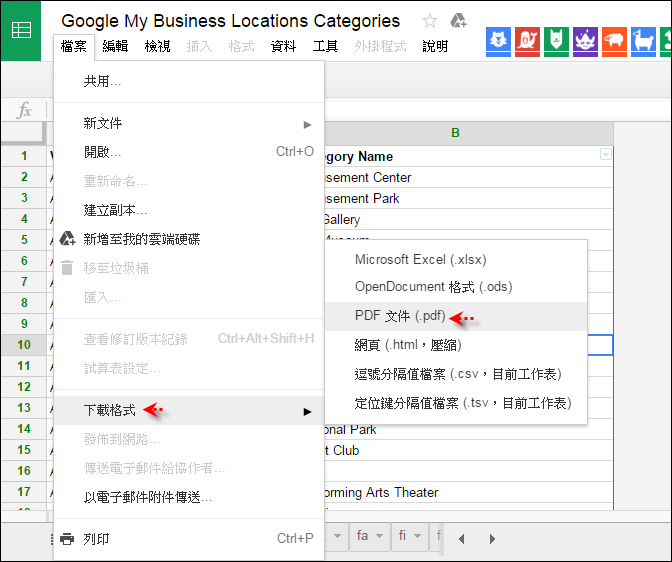Open the fa sheet tab dropdown

click(x=379, y=536)
